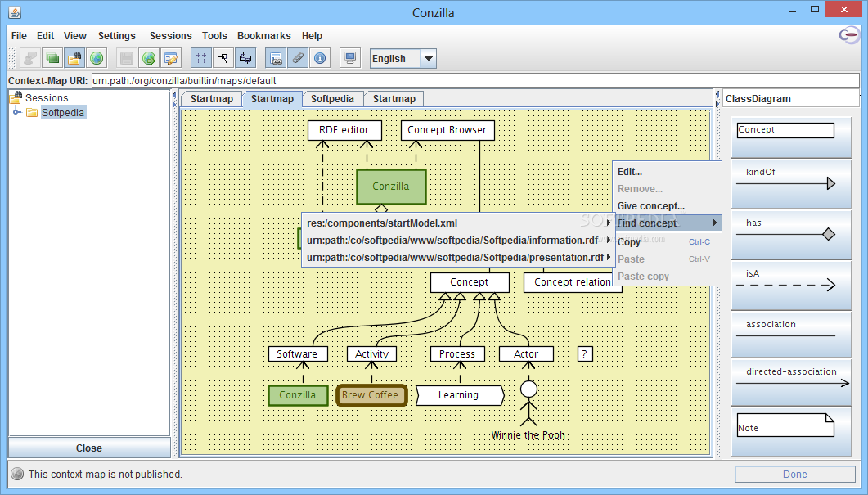Open the File menu
The height and width of the screenshot is (495, 868).
(19, 35)
